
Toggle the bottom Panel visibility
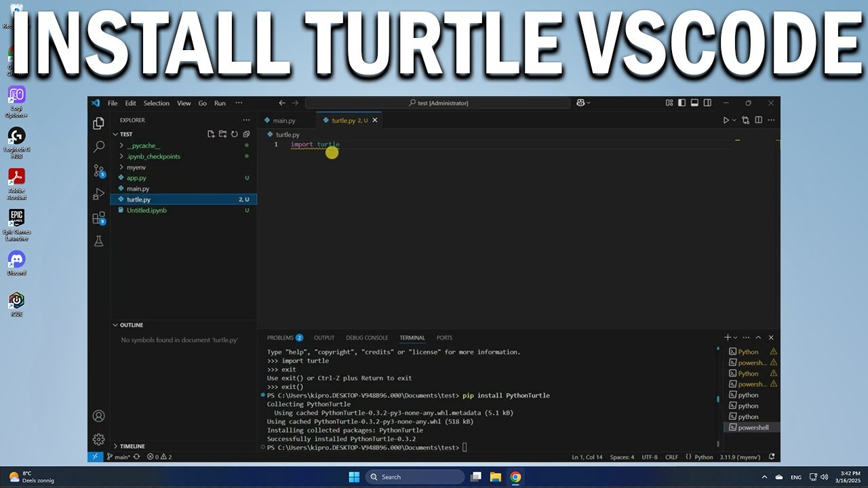click(694, 103)
